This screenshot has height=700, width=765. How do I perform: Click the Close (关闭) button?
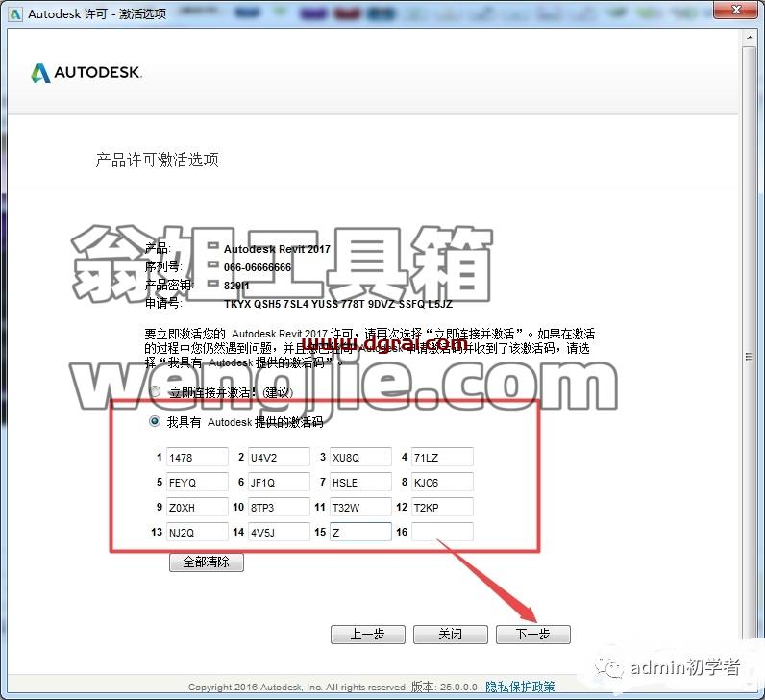tap(451, 634)
